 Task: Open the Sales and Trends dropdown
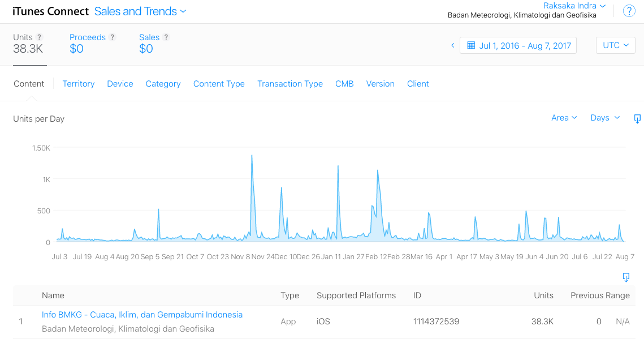tap(140, 11)
